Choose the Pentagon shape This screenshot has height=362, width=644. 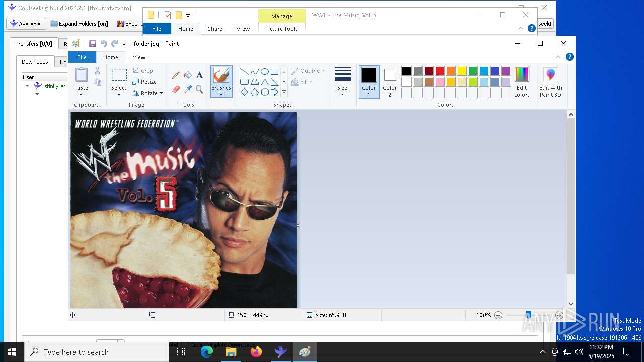pos(254,92)
